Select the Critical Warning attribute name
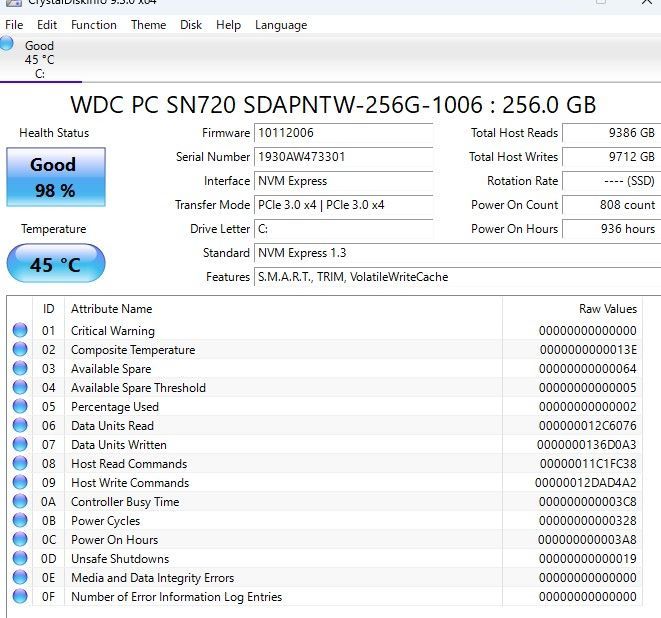 tap(113, 331)
